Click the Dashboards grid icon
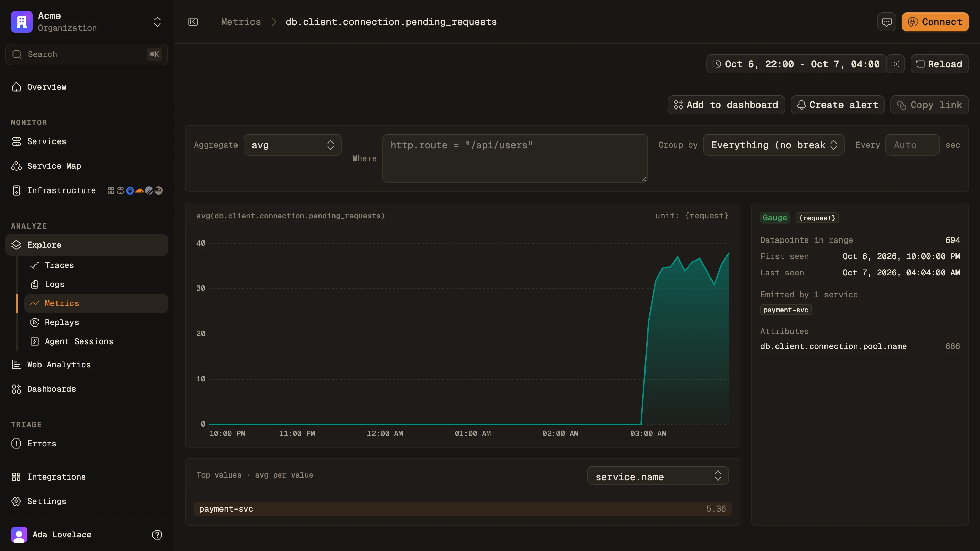Screen dimensions: 980x551 click(x=16, y=389)
